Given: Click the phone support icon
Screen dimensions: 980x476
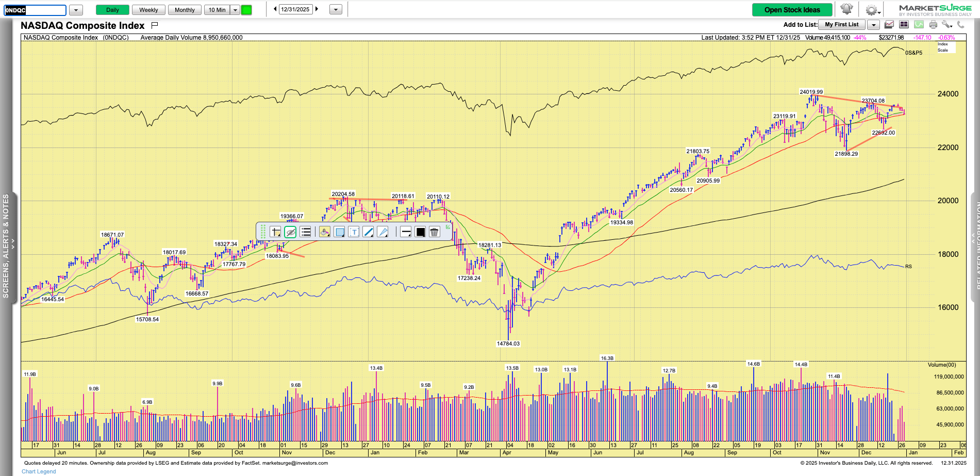Looking at the screenshot, I should pos(960,24).
